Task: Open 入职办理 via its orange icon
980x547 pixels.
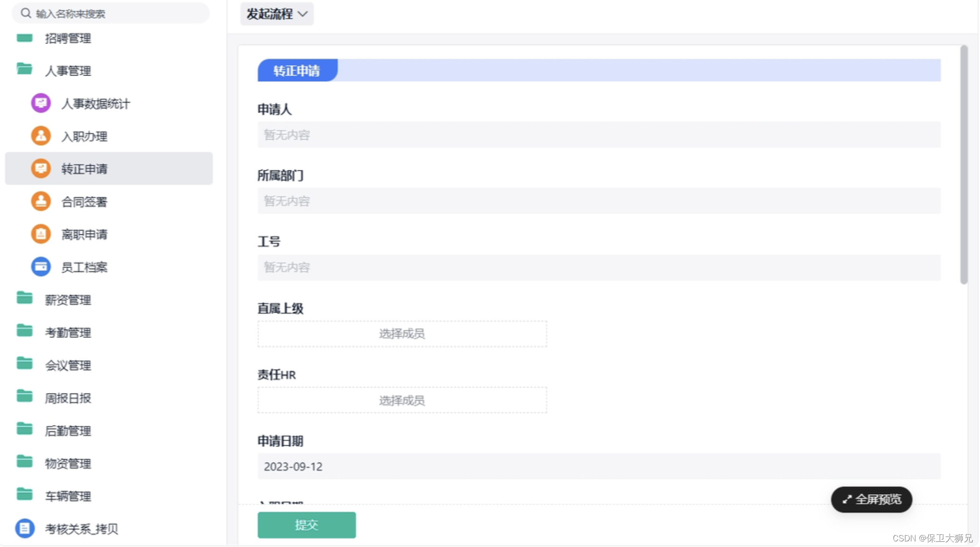Action: (x=41, y=136)
